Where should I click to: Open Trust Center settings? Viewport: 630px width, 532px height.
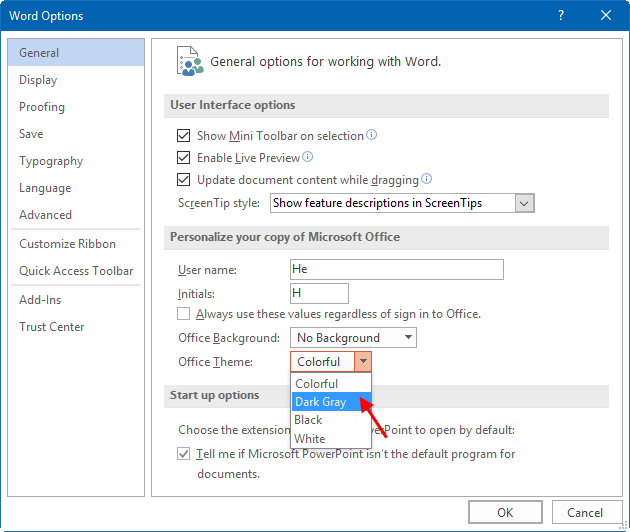point(76,326)
